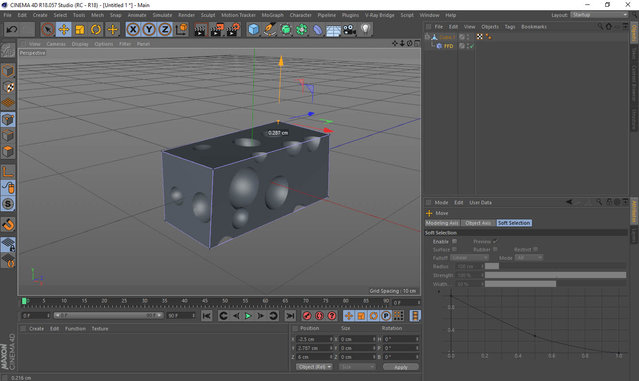Open the Object (Rel) coordinate dropdown
Viewport: 639px width, 381px height.
[x=314, y=367]
